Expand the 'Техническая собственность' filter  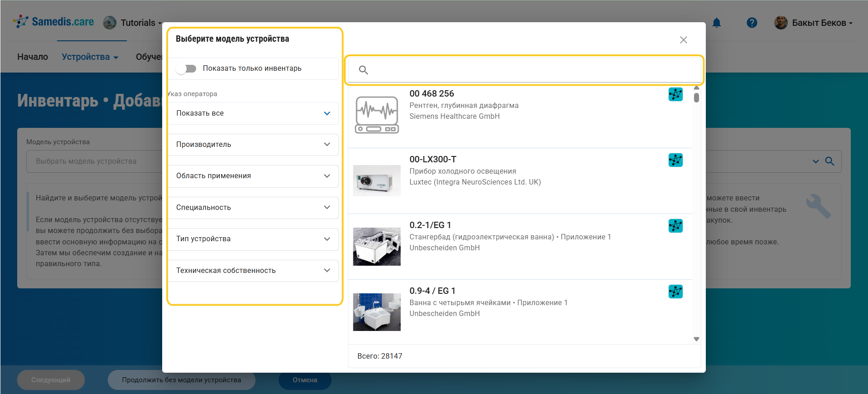[x=253, y=271]
